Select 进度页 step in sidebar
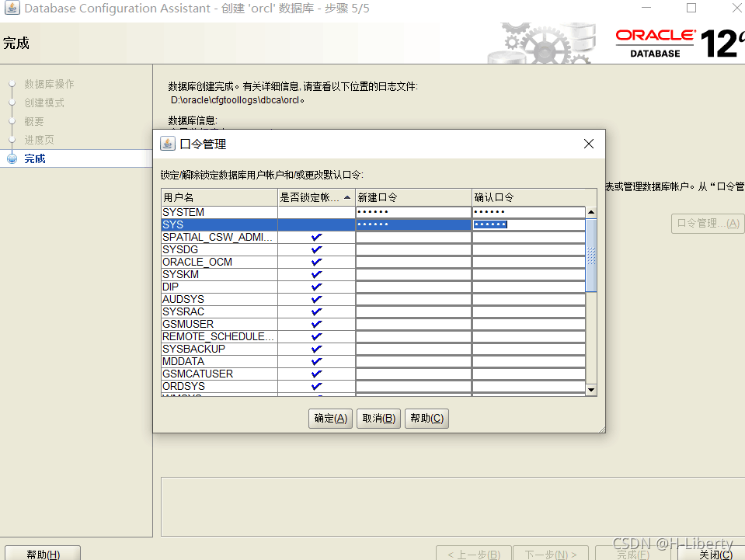745x560 pixels. coord(40,140)
